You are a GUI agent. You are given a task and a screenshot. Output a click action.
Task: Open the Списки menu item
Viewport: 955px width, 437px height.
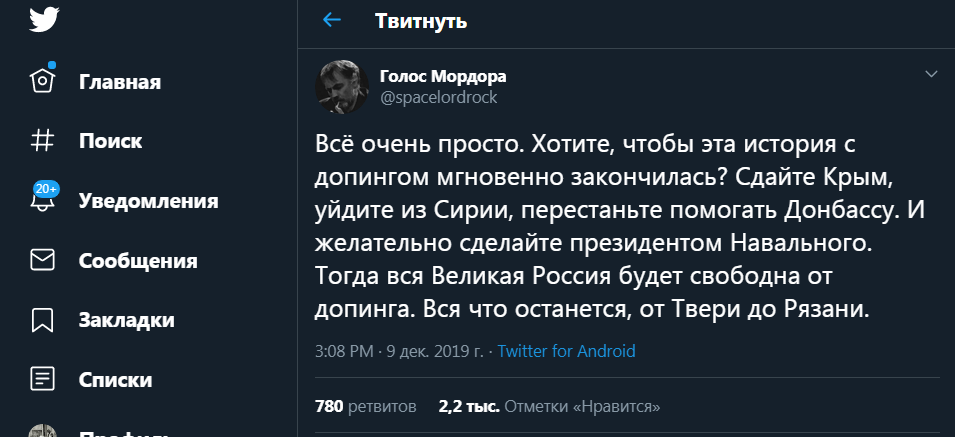[116, 380]
